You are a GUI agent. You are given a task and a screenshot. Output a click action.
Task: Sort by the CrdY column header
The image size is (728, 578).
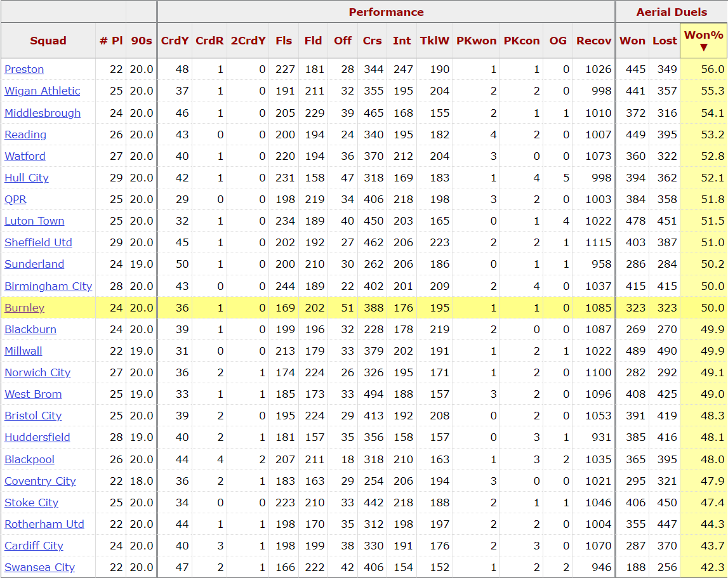tap(175, 41)
